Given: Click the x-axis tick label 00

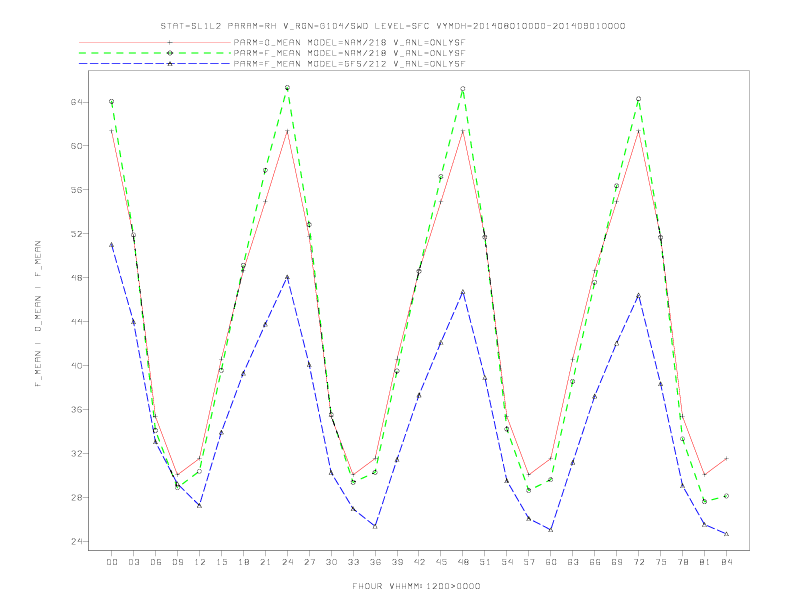Looking at the screenshot, I should (112, 562).
